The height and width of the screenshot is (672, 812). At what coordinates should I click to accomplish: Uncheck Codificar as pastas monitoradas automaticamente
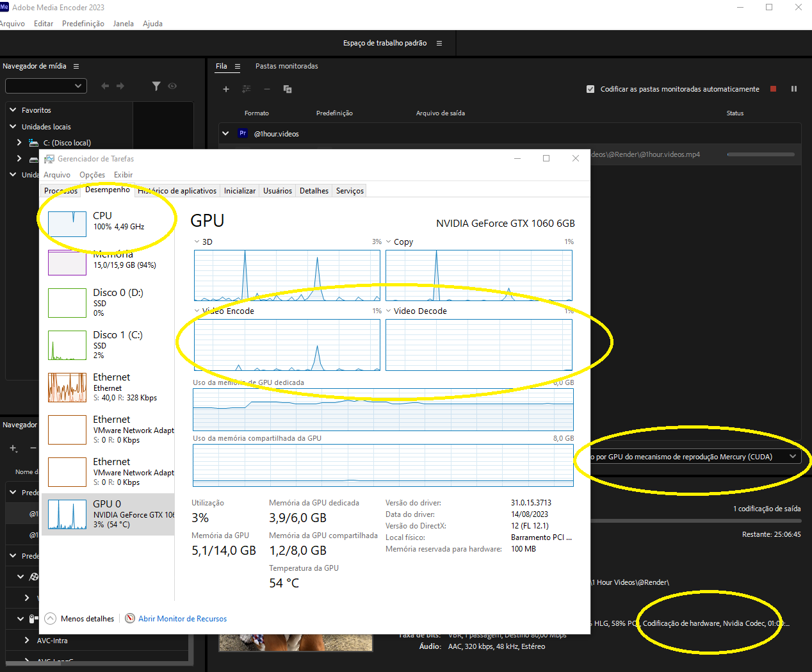point(590,89)
